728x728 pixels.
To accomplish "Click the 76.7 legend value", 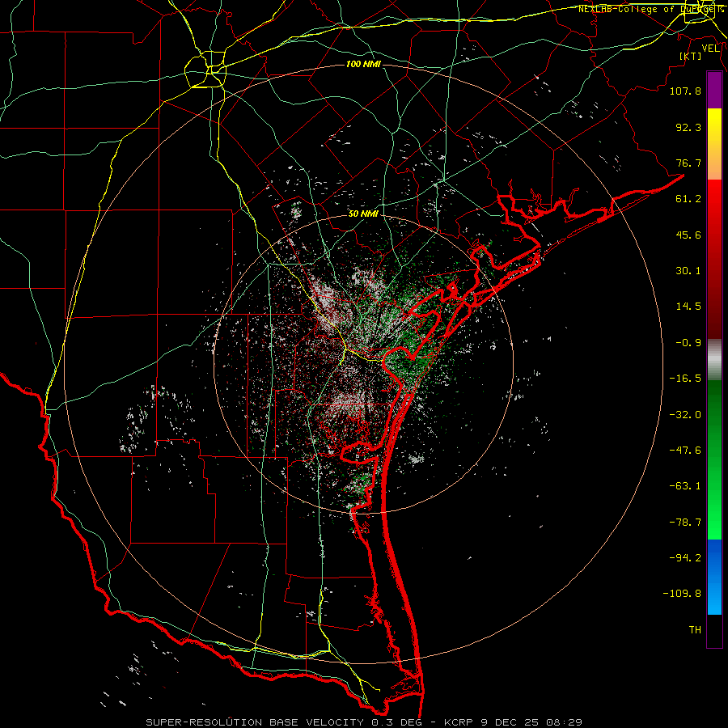I will pyautogui.click(x=688, y=163).
